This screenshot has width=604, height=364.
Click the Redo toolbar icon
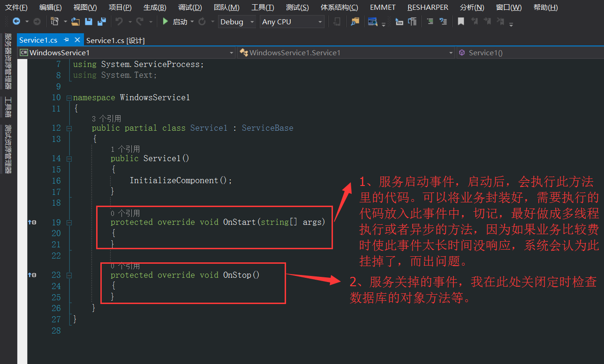point(140,22)
